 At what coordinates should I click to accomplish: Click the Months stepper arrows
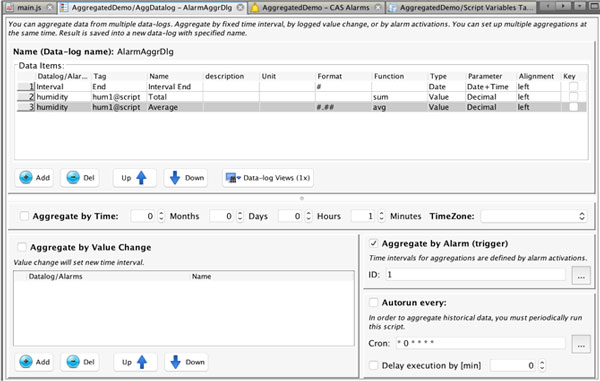(x=161, y=216)
